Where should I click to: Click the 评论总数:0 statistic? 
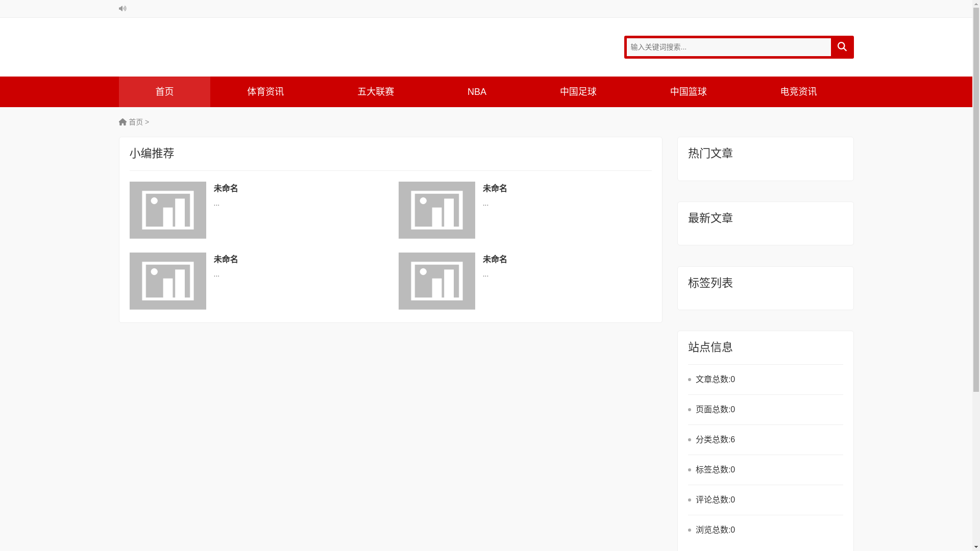(x=715, y=500)
